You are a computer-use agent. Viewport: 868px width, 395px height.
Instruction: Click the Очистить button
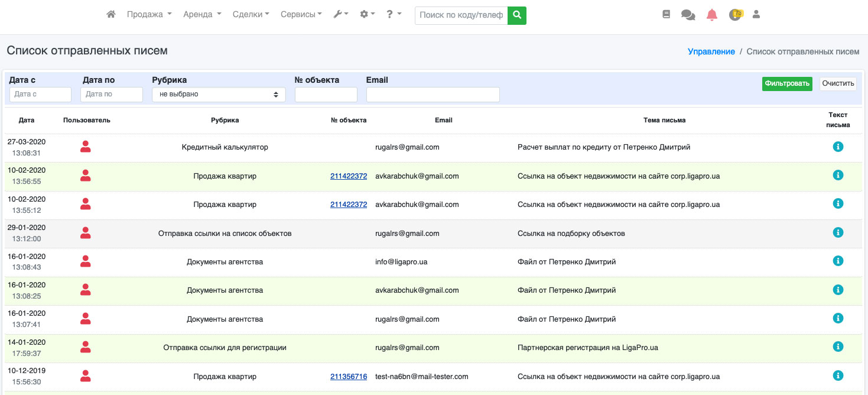pyautogui.click(x=838, y=84)
